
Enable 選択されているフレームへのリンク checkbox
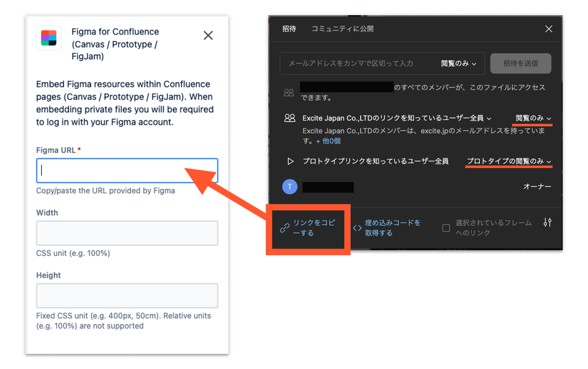pyautogui.click(x=446, y=228)
